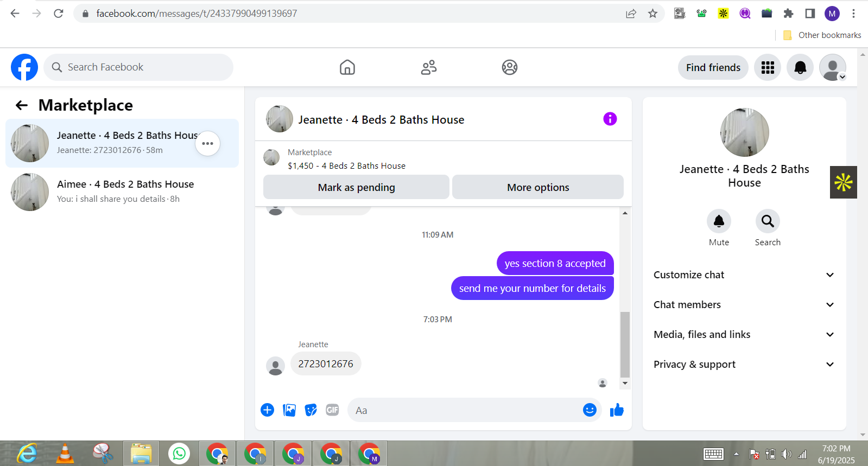Open the Groups icon in top navigation
This screenshot has height=466, width=868.
[510, 67]
